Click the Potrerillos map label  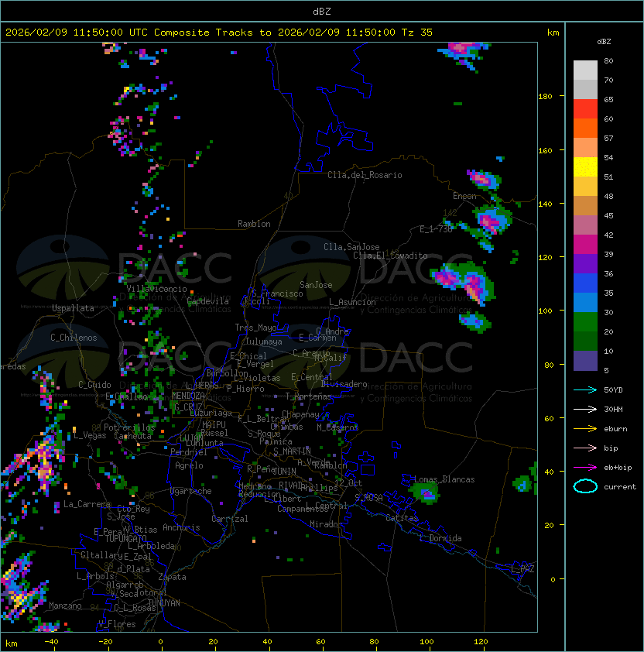(x=129, y=427)
